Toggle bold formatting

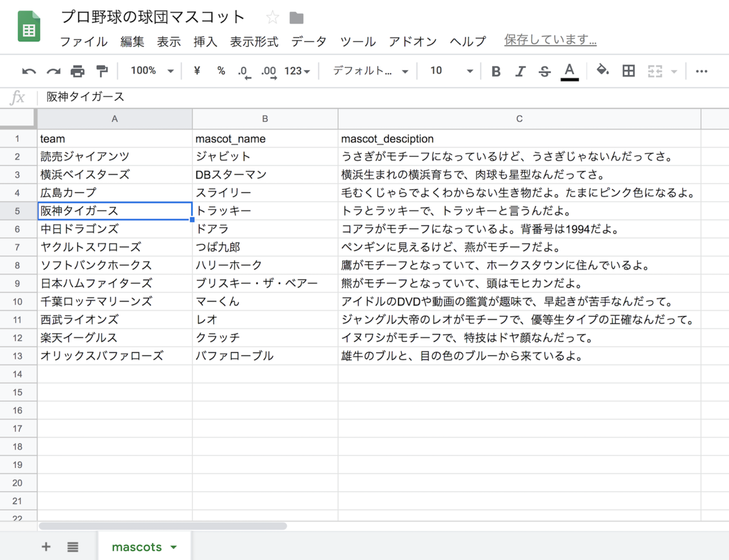(496, 71)
